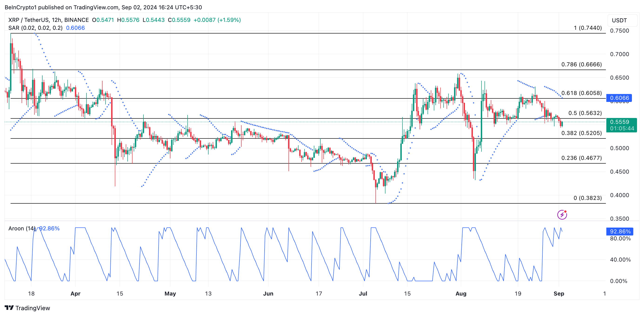Click the candle countdown timer 01:05:44
644x316 pixels.
(x=623, y=128)
